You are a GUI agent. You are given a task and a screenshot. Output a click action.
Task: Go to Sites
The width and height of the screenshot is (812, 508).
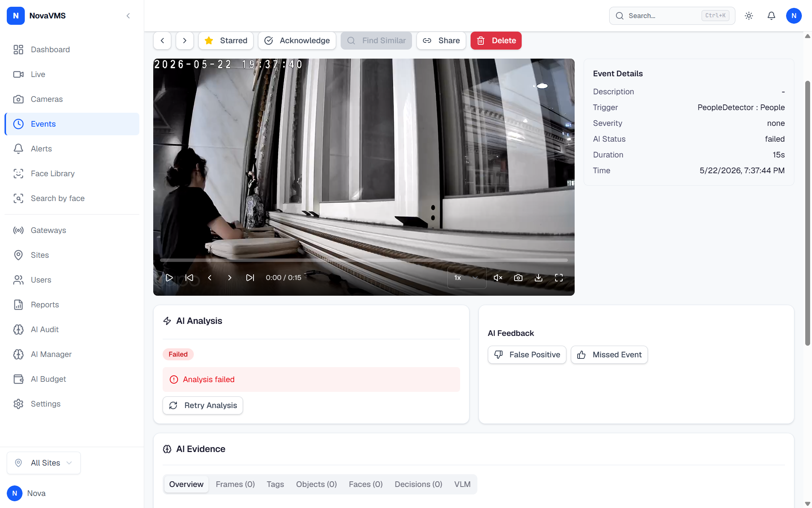pos(72,255)
